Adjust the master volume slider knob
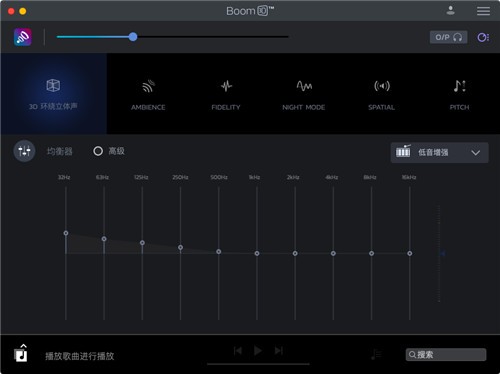 tap(133, 37)
